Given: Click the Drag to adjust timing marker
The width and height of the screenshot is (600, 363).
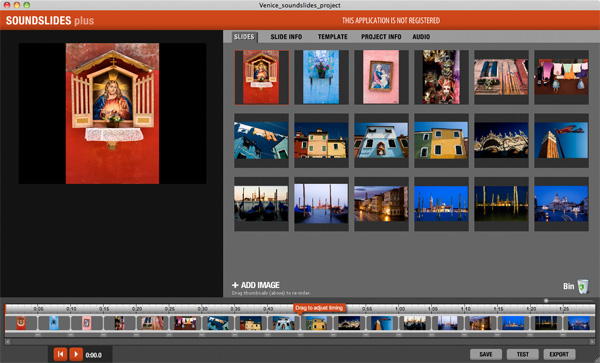Looking at the screenshot, I should [x=319, y=308].
